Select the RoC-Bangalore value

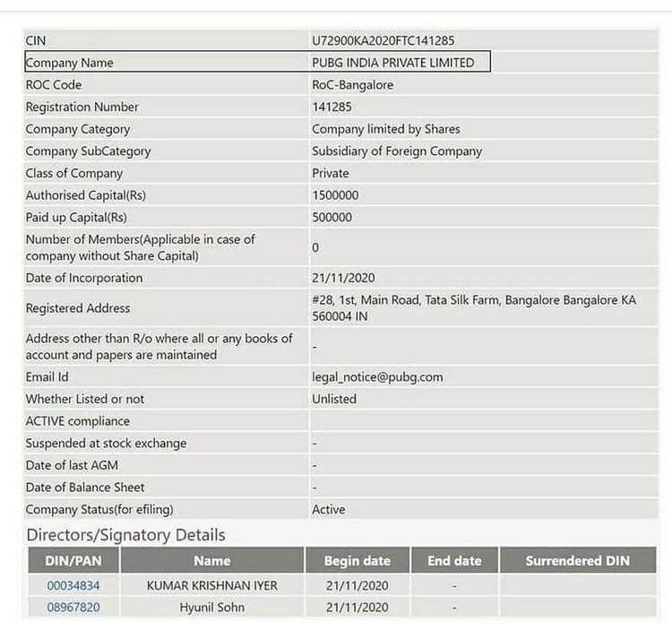pyautogui.click(x=353, y=85)
